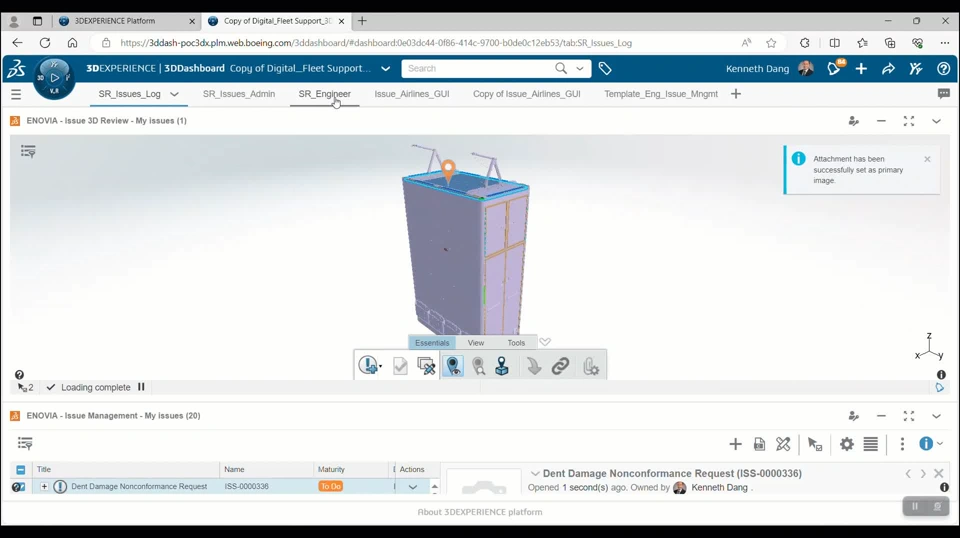Open the search options dropdown arrow
Screen dimensions: 960x538
point(580,69)
